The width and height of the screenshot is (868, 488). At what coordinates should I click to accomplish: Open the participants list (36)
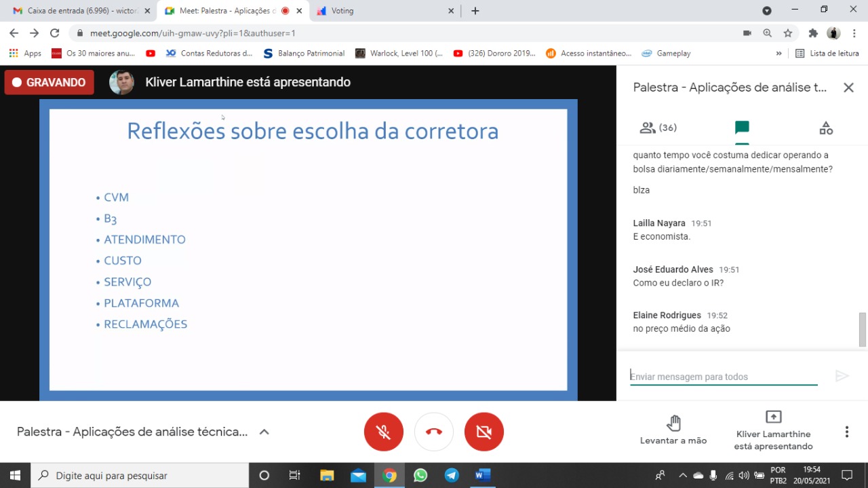pos(658,128)
